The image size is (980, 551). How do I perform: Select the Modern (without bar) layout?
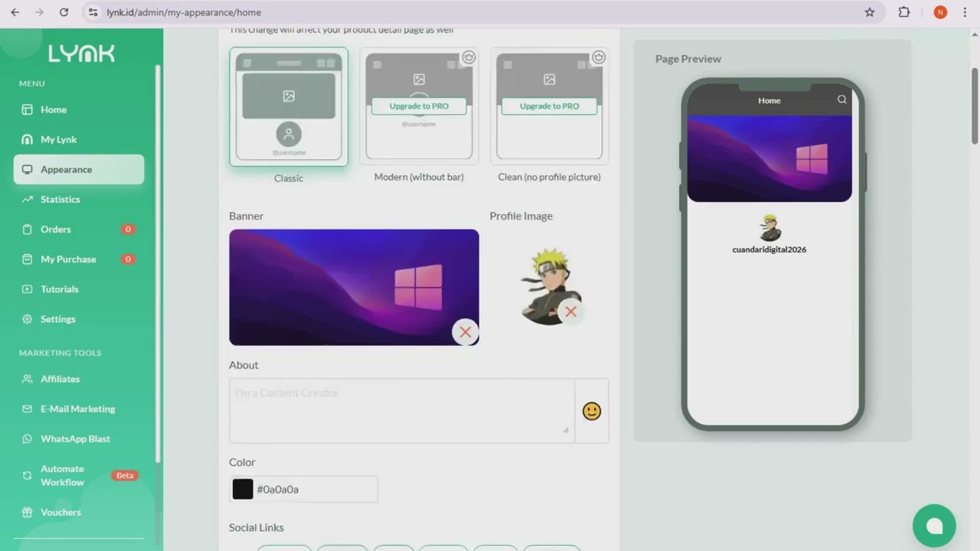419,106
